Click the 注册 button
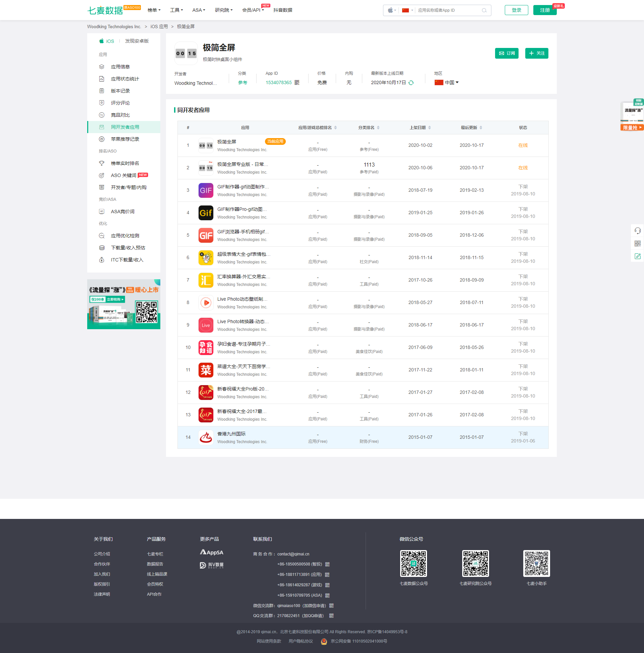 click(545, 10)
